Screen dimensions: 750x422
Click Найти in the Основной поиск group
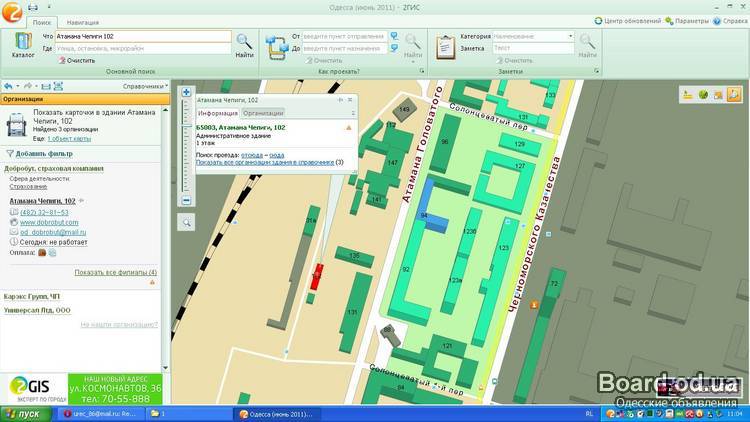click(x=244, y=46)
